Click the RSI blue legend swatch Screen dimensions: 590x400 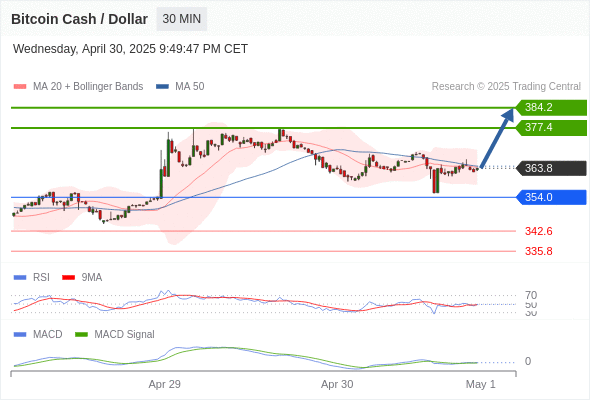click(x=20, y=278)
